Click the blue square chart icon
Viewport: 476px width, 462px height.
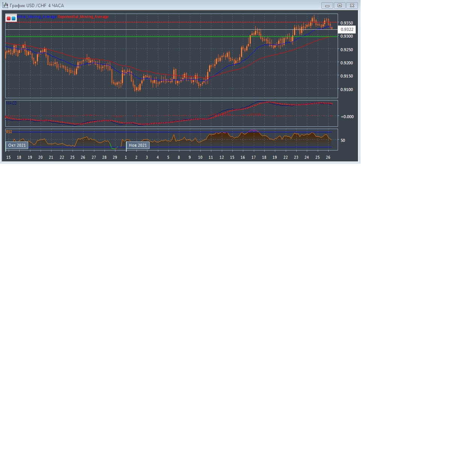[x=14, y=18]
